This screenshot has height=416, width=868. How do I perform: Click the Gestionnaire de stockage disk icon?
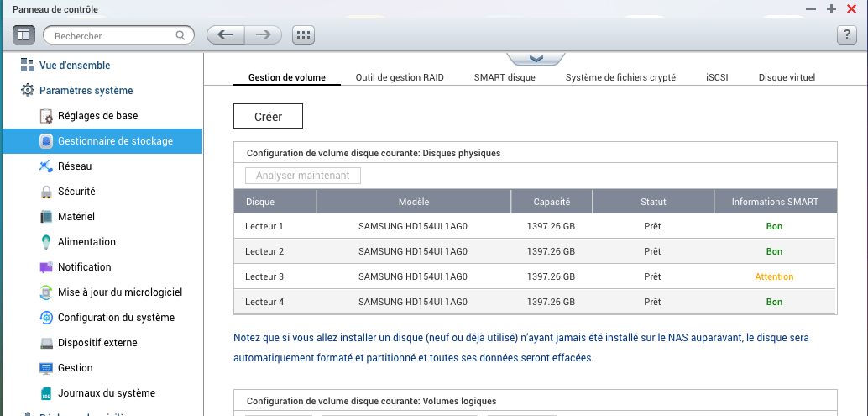46,141
